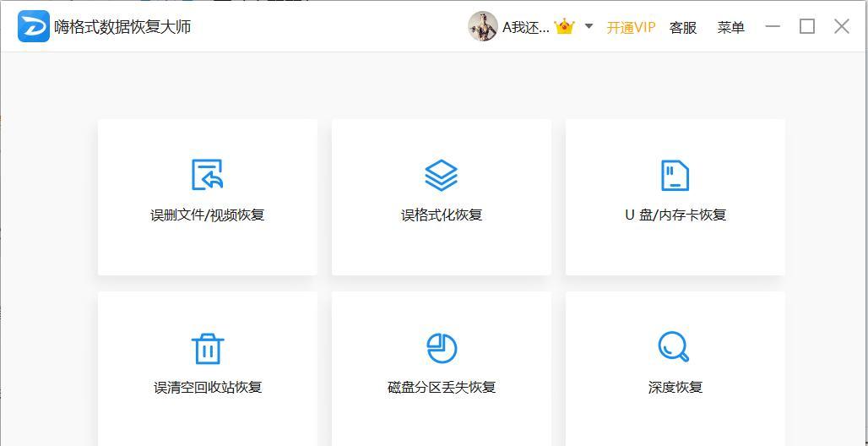Minimize the application window
Viewport: 868px width, 446px height.
pyautogui.click(x=773, y=26)
